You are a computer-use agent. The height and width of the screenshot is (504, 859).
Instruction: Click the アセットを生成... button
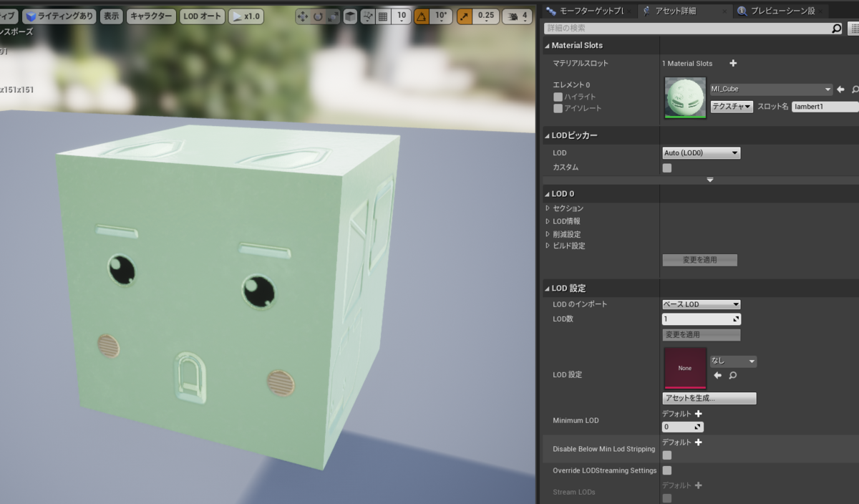(x=709, y=398)
